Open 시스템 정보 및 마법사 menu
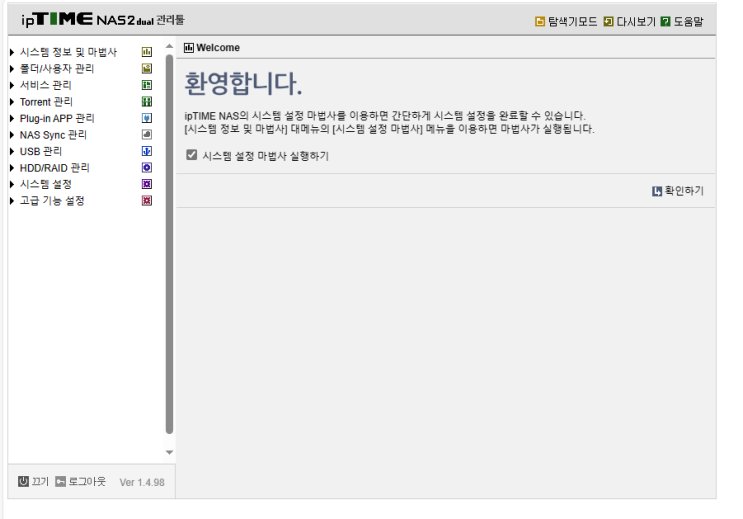 pyautogui.click(x=68, y=52)
